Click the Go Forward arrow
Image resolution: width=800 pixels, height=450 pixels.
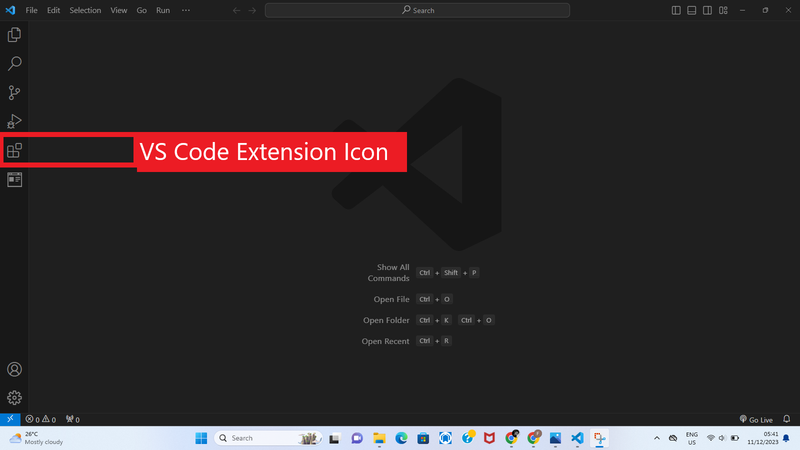click(253, 10)
